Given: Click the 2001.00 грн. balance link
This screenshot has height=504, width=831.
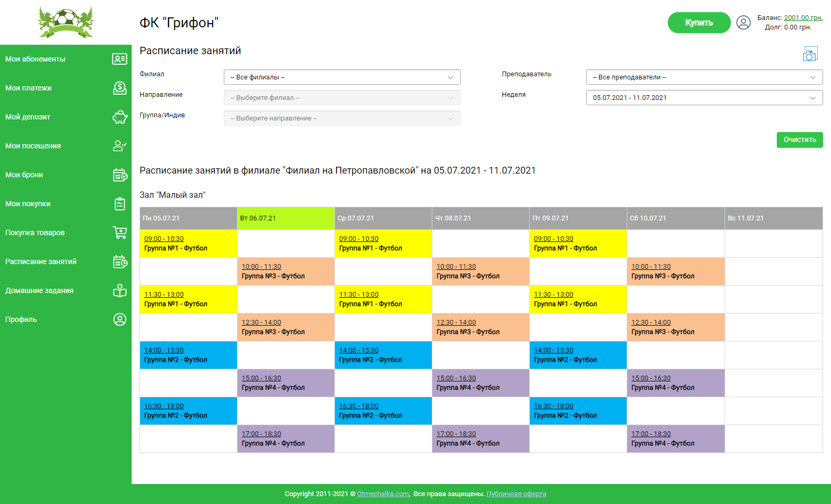Looking at the screenshot, I should [803, 18].
